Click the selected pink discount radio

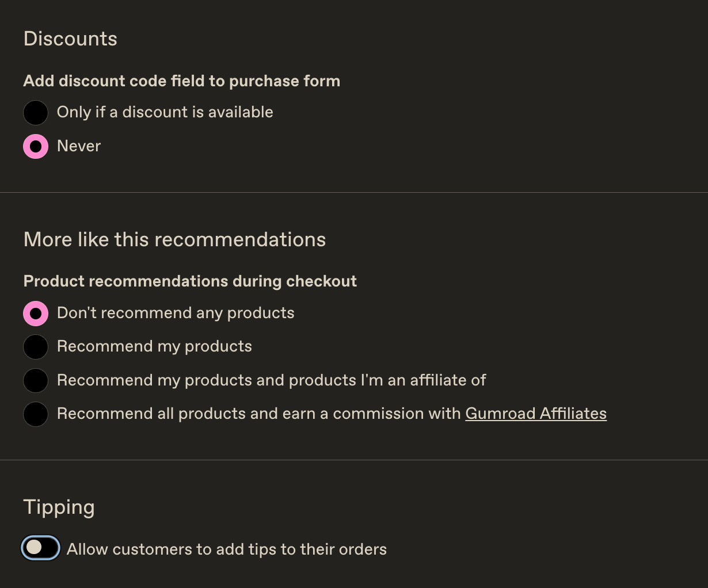pyautogui.click(x=36, y=146)
